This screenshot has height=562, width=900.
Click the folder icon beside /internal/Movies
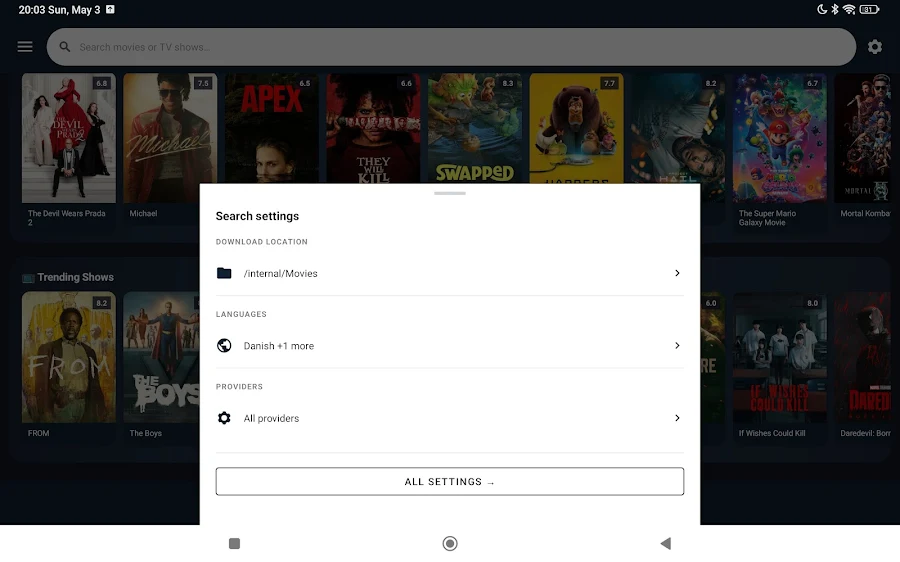(x=224, y=273)
